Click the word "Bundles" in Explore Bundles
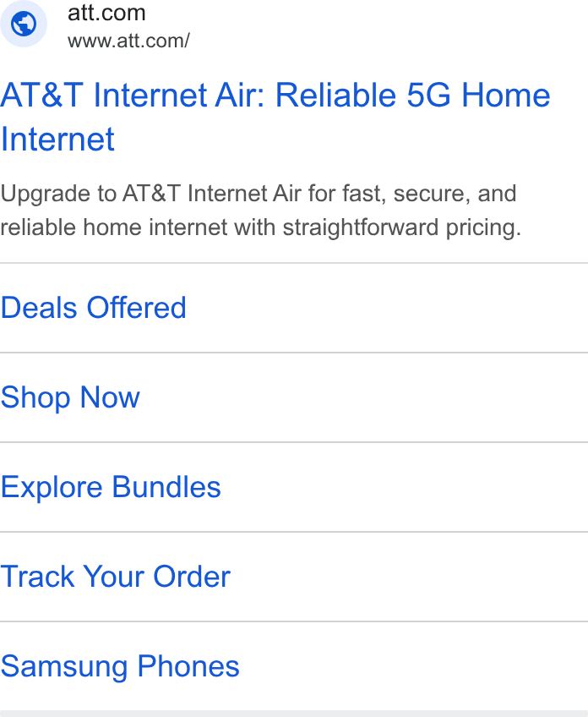Viewport: 588px width, 717px height. (x=166, y=486)
